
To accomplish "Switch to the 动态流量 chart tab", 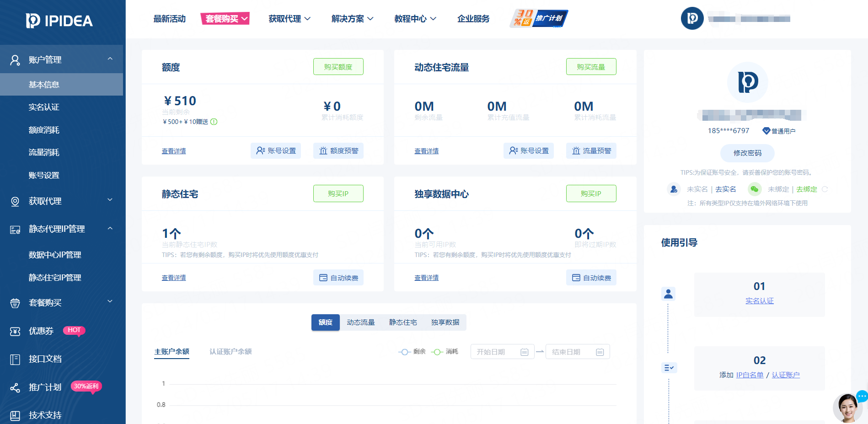I will [x=361, y=322].
